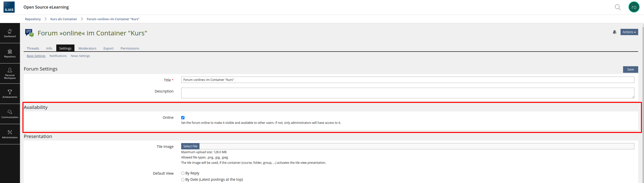Click the Availability section heading
Viewport: 644px width, 183px height.
(36, 107)
